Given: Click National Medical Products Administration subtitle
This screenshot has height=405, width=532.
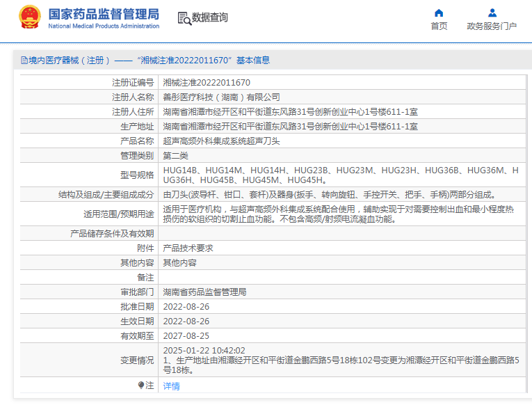Looking at the screenshot, I should click(104, 26).
